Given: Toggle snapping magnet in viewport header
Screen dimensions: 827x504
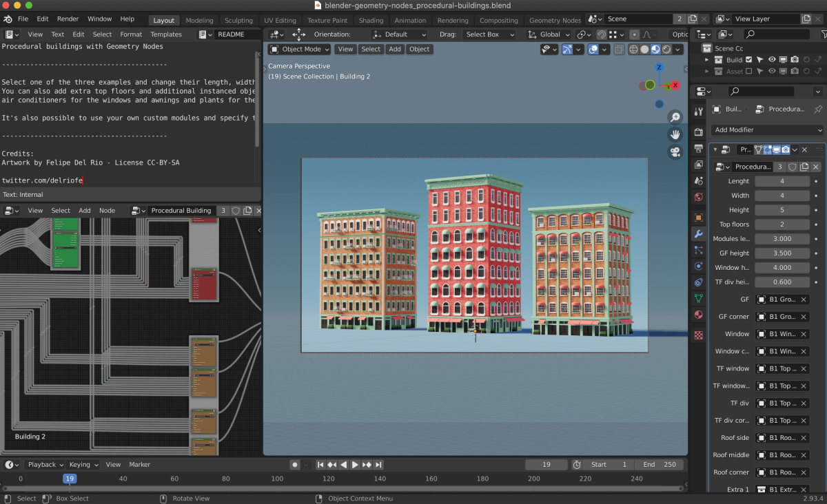Looking at the screenshot, I should pos(601,34).
